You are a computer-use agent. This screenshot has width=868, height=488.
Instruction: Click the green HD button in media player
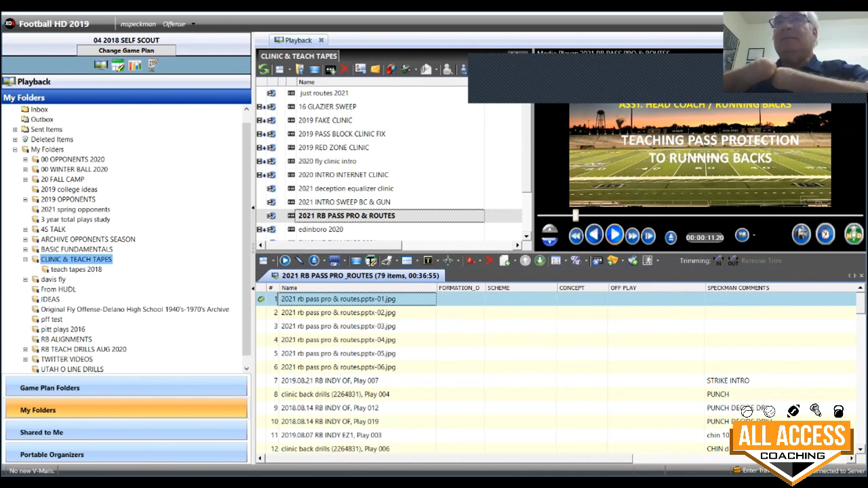[x=853, y=235]
